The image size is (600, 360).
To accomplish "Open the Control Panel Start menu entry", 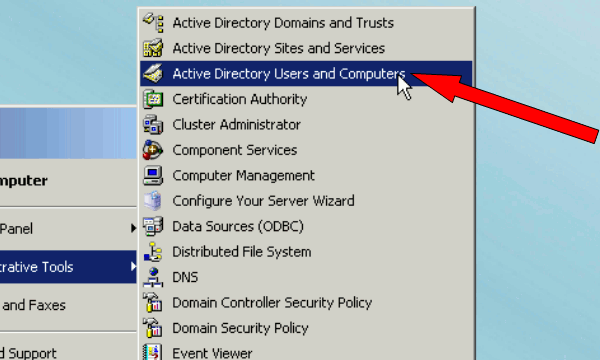I will tap(68, 228).
